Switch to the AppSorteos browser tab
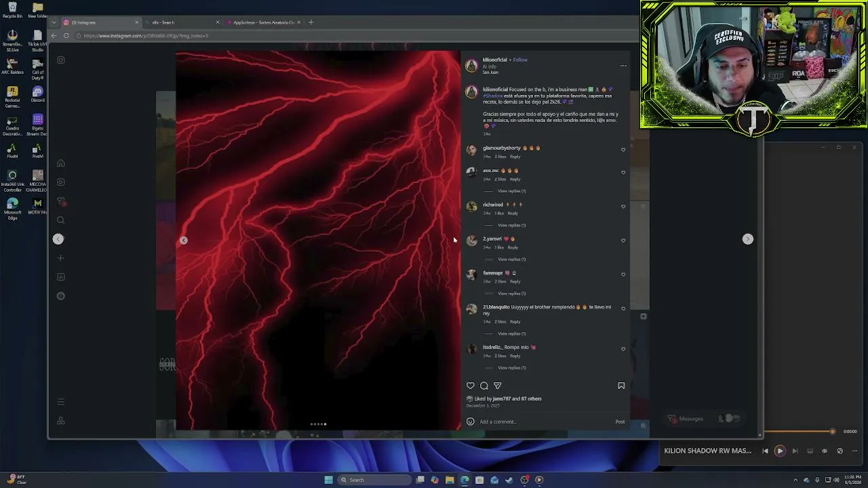 click(264, 22)
